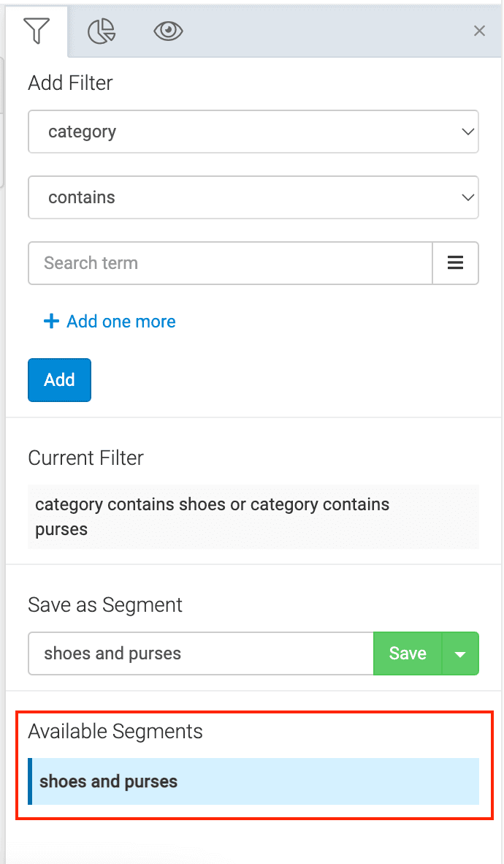Click the "Add one more" link text
Screen dimensions: 504x864
(121, 322)
